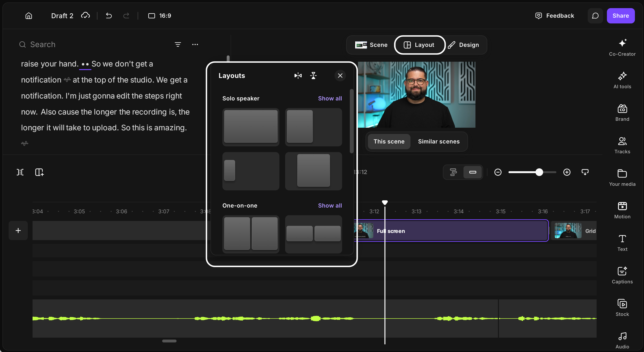Select the Similar scenes toggle
This screenshot has height=352, width=644.
coord(439,142)
